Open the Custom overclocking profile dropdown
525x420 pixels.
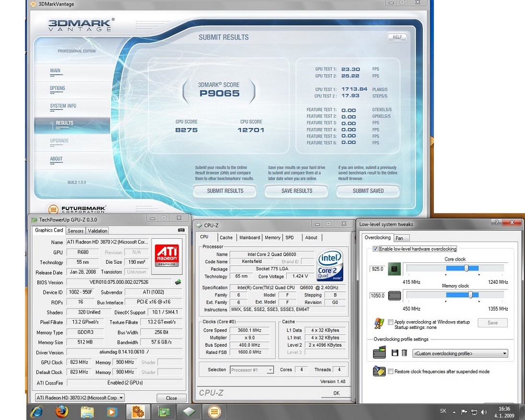(460, 353)
